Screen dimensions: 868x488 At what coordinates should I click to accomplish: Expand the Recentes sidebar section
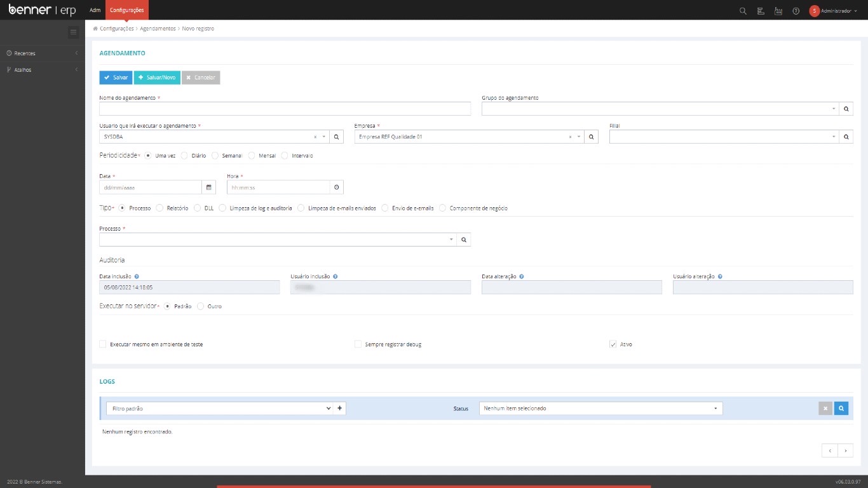pyautogui.click(x=43, y=53)
